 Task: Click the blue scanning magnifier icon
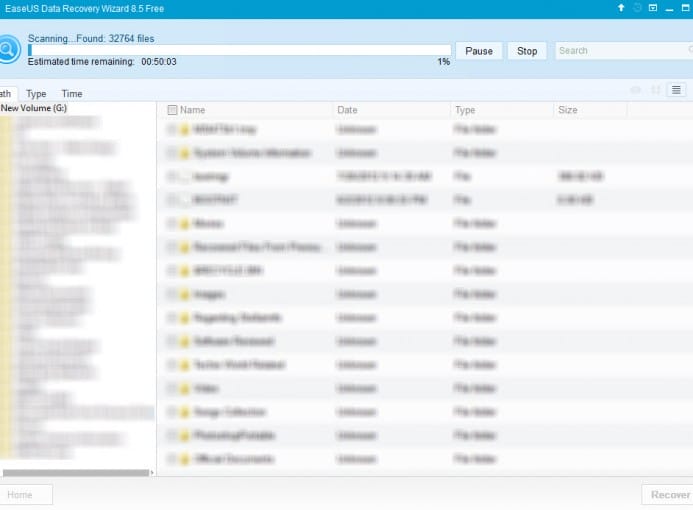pos(8,49)
